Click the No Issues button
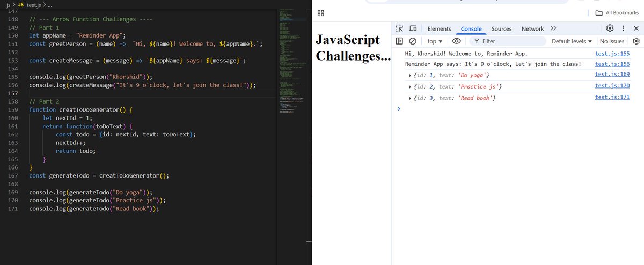Viewport: 644px width, 265px height. point(612,41)
